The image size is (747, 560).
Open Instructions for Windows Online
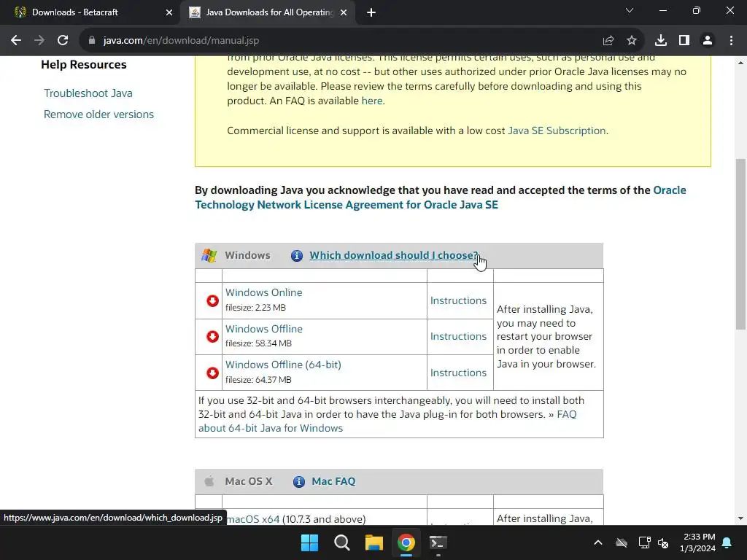click(458, 300)
